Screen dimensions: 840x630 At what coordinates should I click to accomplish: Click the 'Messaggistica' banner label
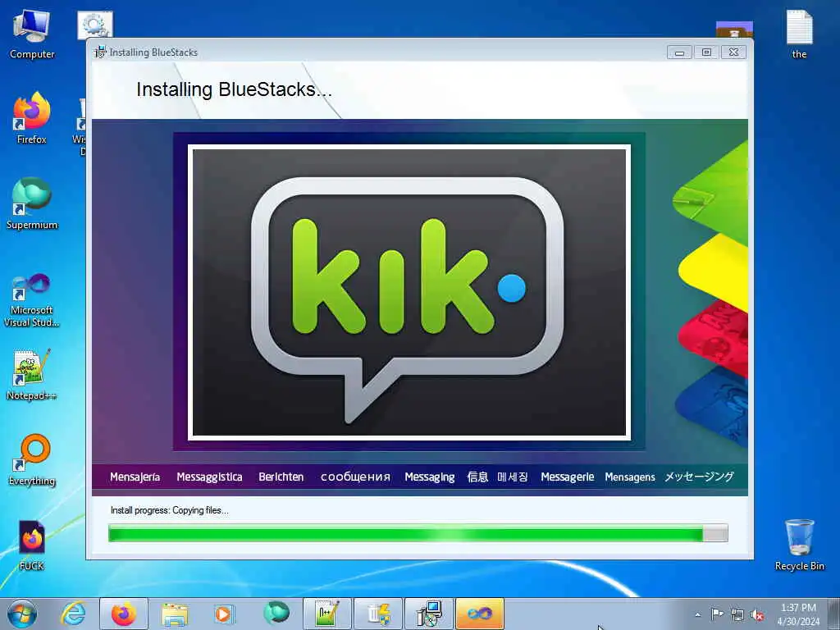[x=209, y=477]
